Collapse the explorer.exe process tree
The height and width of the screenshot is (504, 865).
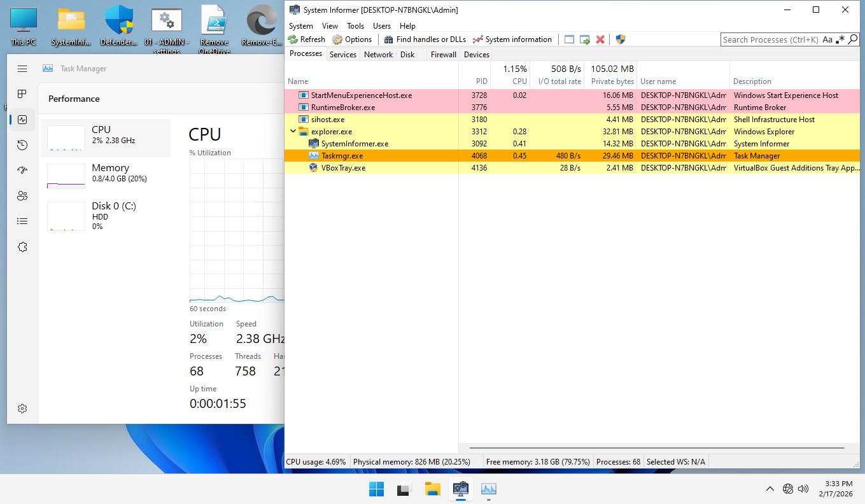click(293, 132)
